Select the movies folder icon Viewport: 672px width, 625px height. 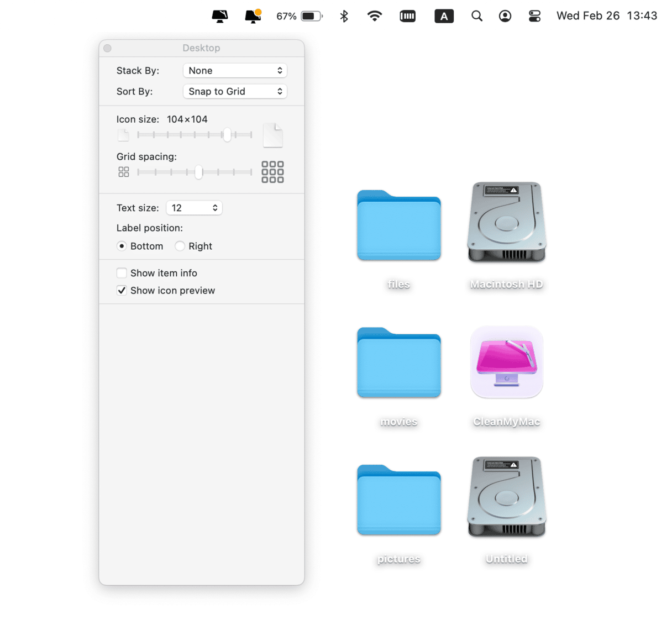click(x=398, y=363)
